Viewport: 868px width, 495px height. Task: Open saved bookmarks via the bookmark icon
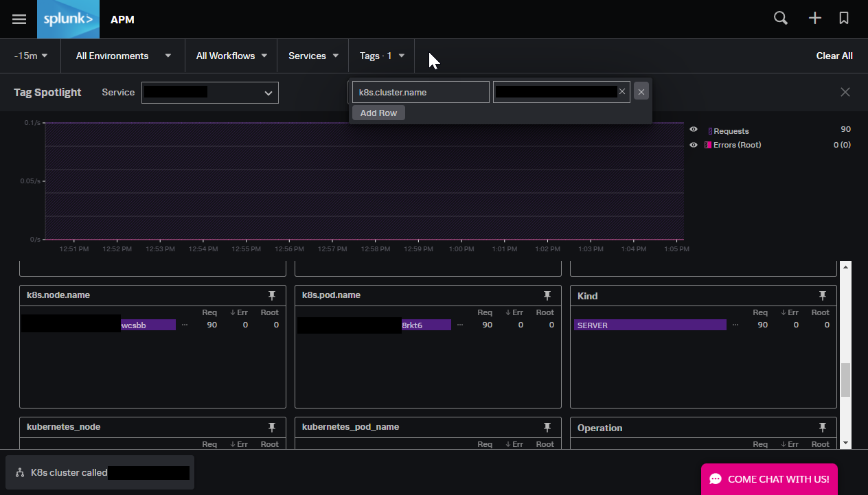[843, 19]
